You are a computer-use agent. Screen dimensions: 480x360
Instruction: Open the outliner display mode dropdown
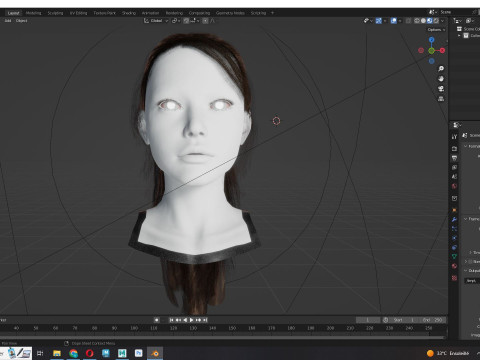click(470, 21)
